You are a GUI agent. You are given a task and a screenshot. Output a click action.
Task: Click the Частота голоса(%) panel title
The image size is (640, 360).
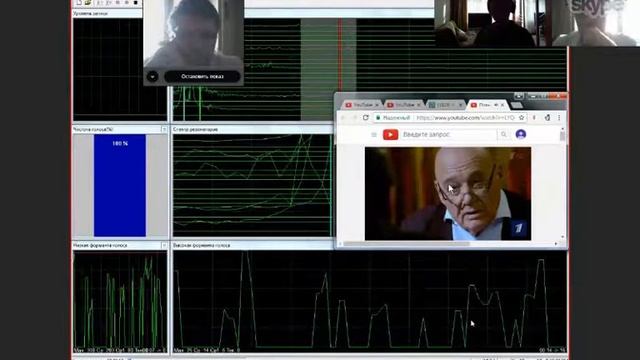[x=93, y=129]
